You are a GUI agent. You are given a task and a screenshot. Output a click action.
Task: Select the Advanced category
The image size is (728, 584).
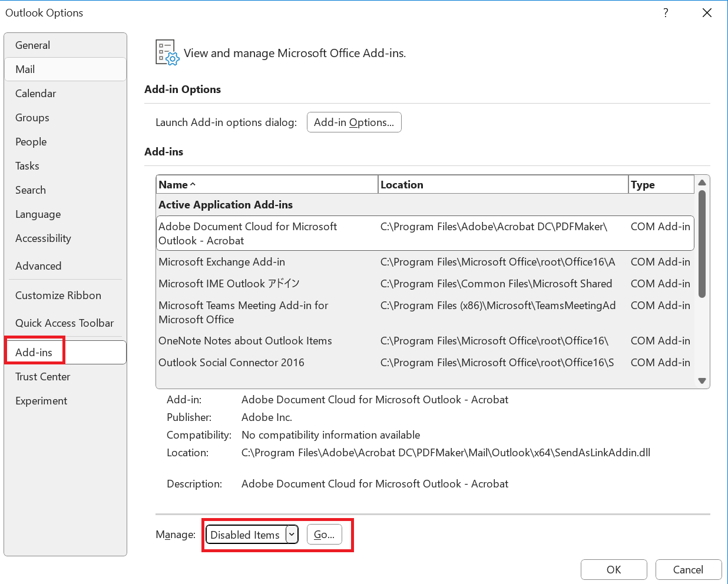[65, 266]
